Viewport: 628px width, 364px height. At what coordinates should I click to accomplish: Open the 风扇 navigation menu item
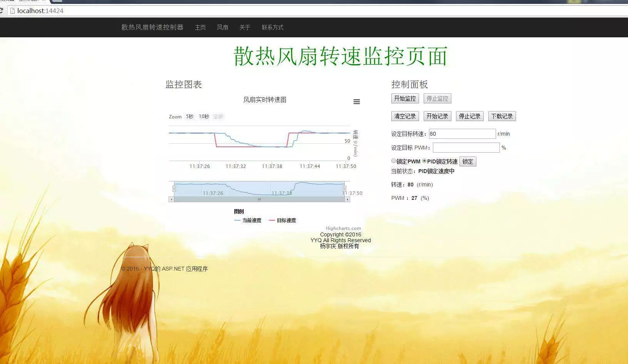coord(222,27)
